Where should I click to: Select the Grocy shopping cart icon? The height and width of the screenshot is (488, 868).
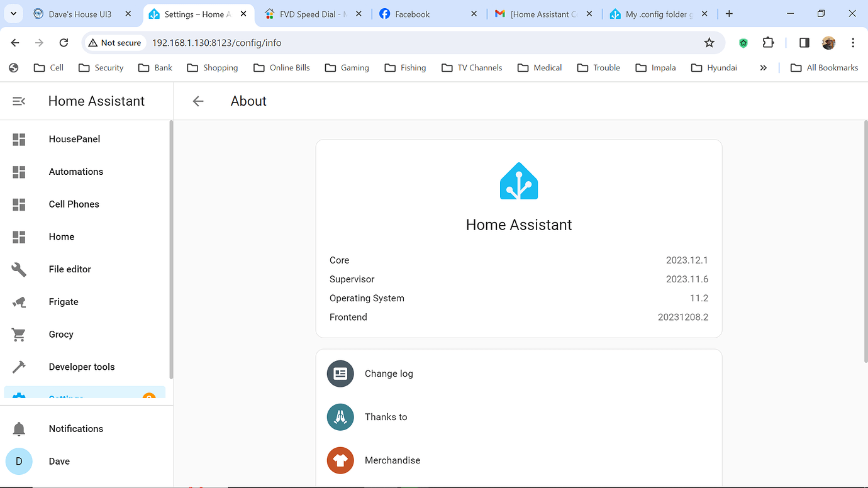coord(18,335)
